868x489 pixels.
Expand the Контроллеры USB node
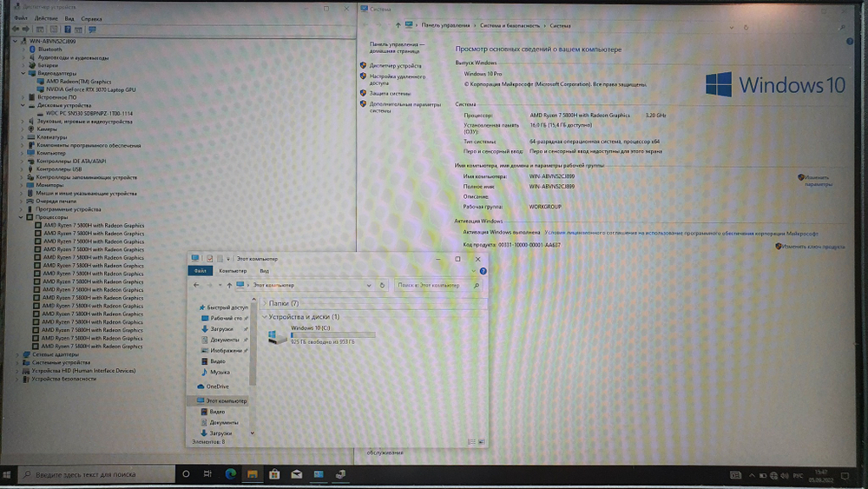click(x=23, y=169)
